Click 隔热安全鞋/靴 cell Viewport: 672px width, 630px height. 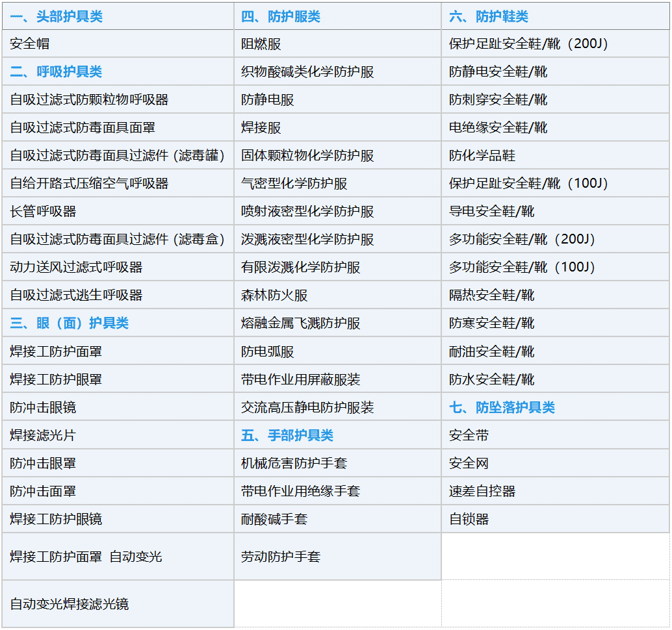click(x=556, y=295)
